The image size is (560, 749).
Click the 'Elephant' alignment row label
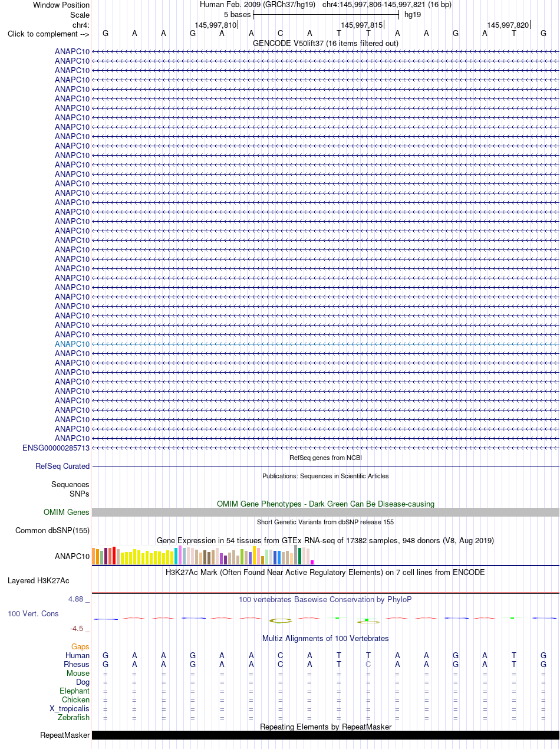point(75,691)
